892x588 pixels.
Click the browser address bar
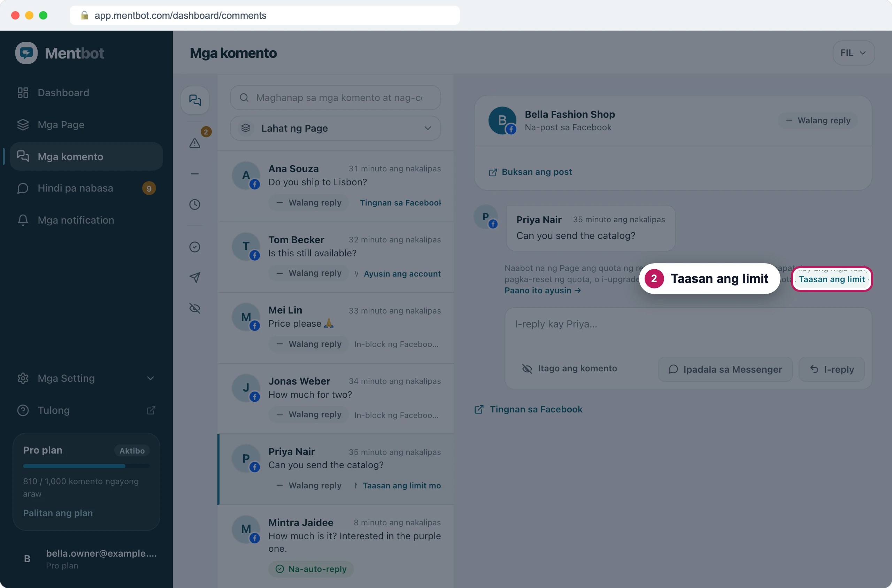pos(264,15)
